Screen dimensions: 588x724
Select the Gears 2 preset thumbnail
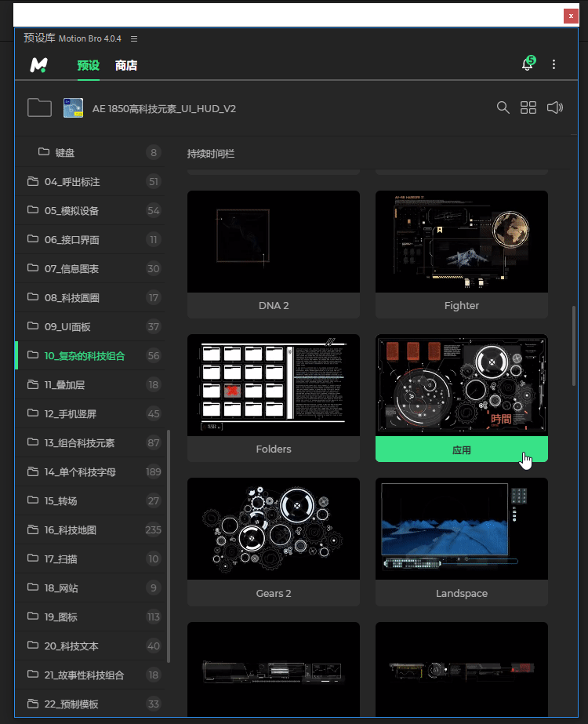[274, 529]
